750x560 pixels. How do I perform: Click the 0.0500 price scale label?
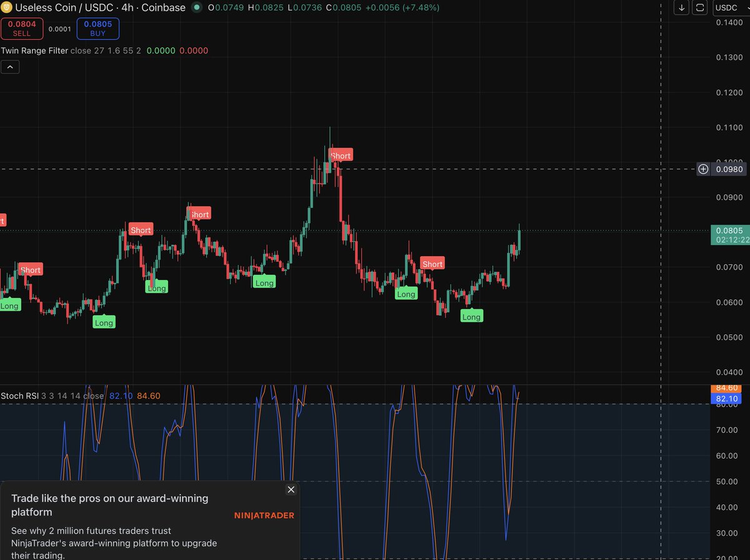(729, 337)
